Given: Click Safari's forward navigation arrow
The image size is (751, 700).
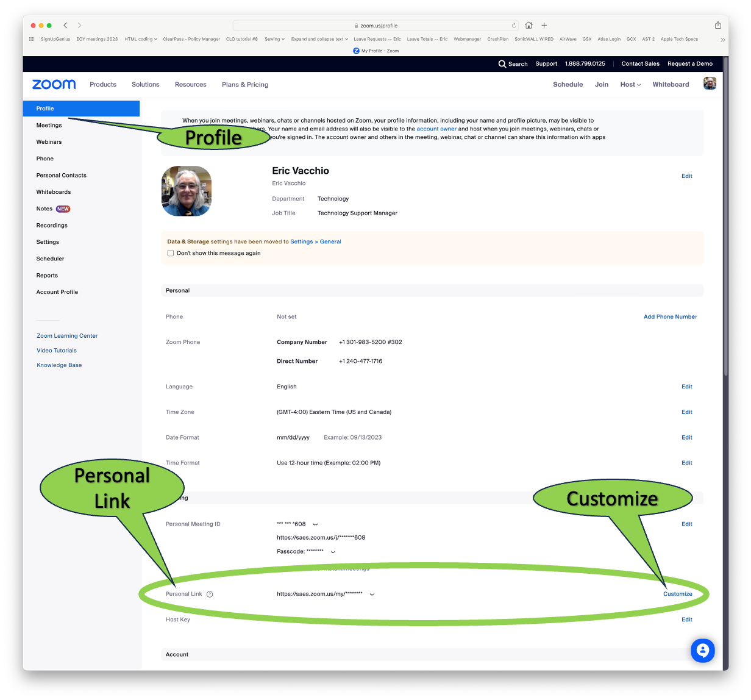Looking at the screenshot, I should click(79, 25).
